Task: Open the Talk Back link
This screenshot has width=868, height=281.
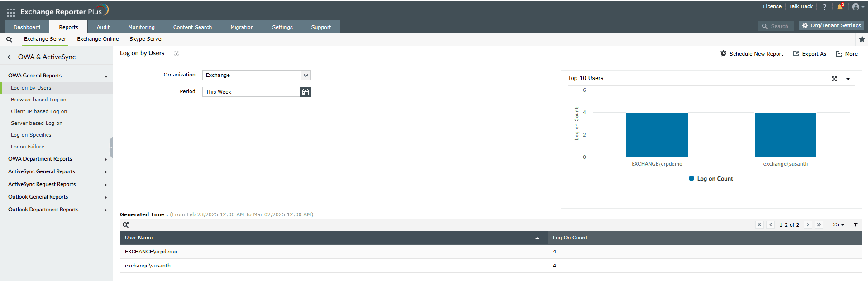Action: pyautogui.click(x=801, y=6)
